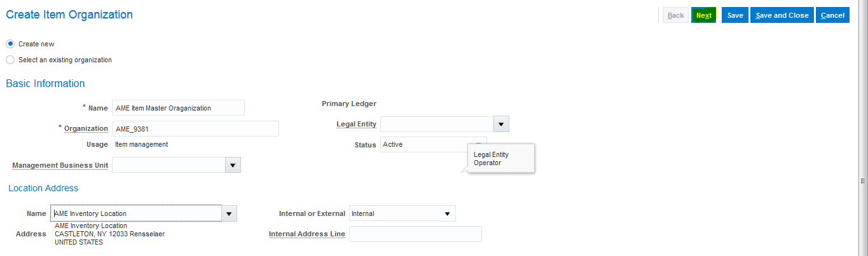The width and height of the screenshot is (868, 256).
Task: Cancel creating the item organization
Action: click(832, 15)
